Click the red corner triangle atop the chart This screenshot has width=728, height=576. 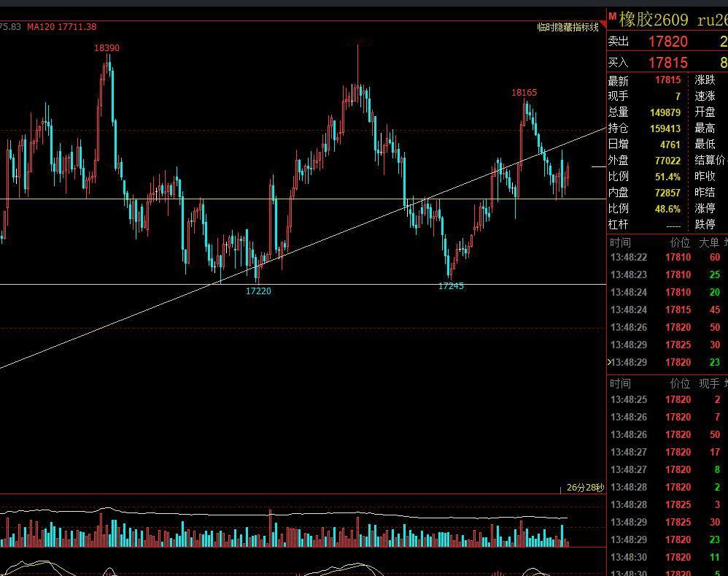pos(603,24)
